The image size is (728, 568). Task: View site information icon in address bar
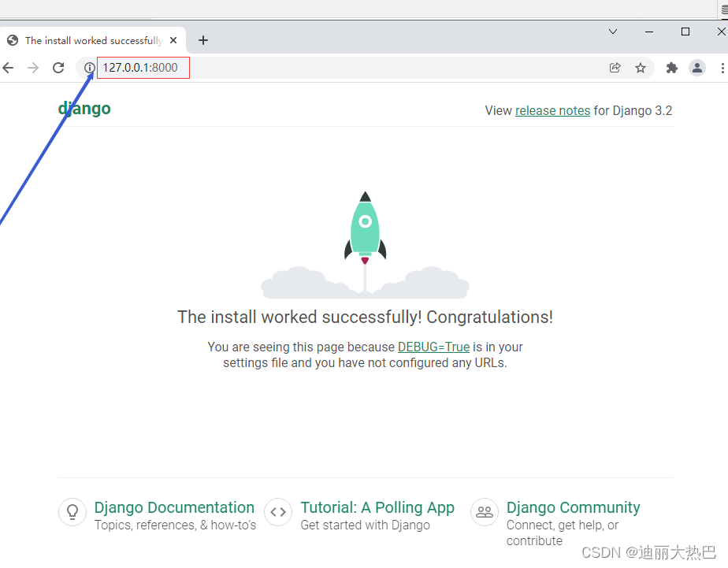pyautogui.click(x=89, y=68)
